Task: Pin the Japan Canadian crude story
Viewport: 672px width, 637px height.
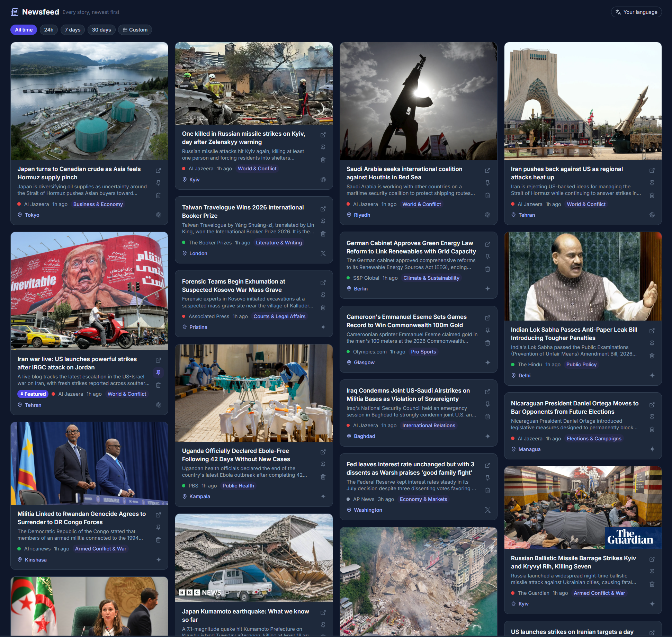Action: (158, 183)
